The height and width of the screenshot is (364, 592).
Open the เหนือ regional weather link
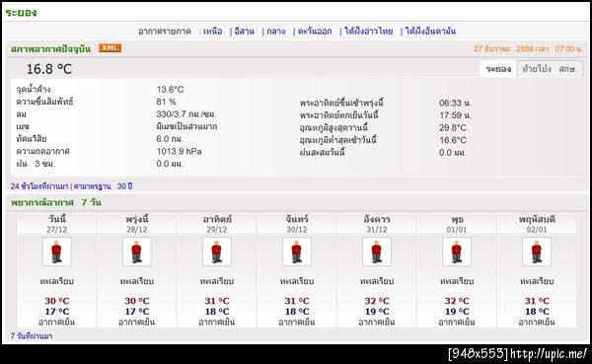tap(212, 32)
